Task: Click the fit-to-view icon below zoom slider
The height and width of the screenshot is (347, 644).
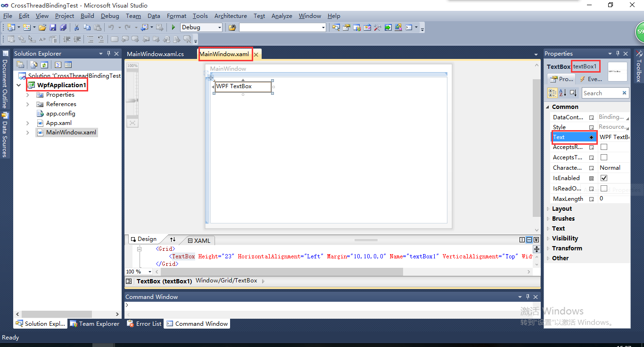Action: click(x=132, y=123)
